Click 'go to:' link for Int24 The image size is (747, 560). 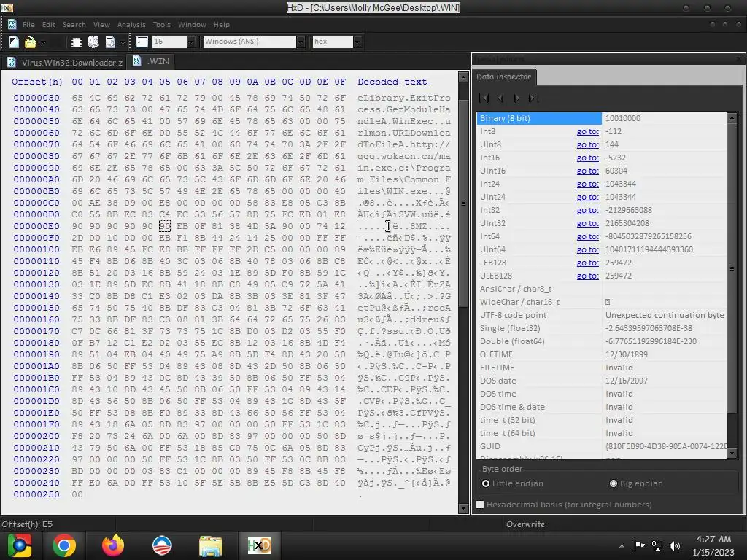(x=587, y=184)
